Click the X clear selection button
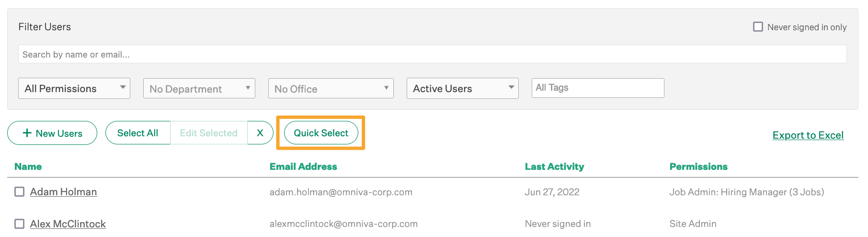 (x=260, y=133)
